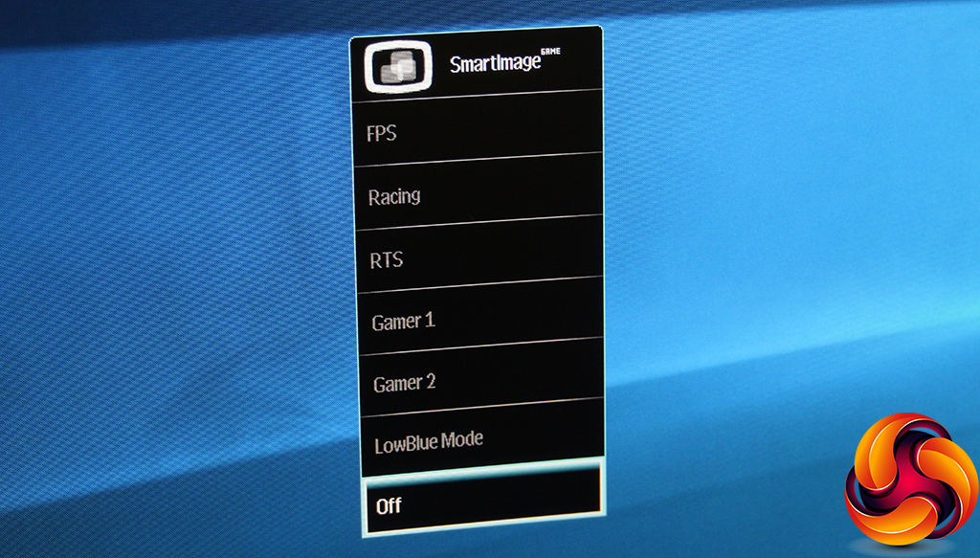Pick the RTS game mode
The width and height of the screenshot is (980, 558).
(480, 255)
